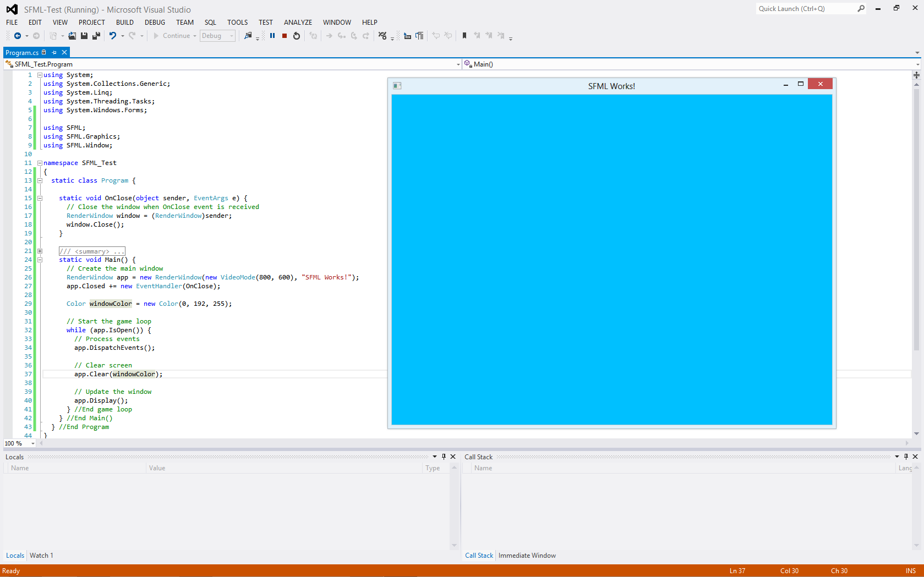Open the Call Stack window options dropdown
This screenshot has height=577, width=924.
coord(897,457)
